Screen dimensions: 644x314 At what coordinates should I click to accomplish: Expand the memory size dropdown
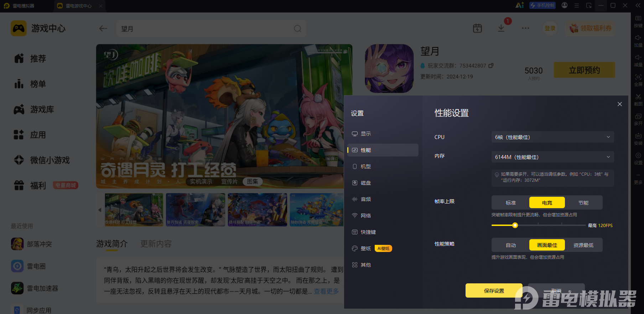pyautogui.click(x=552, y=157)
